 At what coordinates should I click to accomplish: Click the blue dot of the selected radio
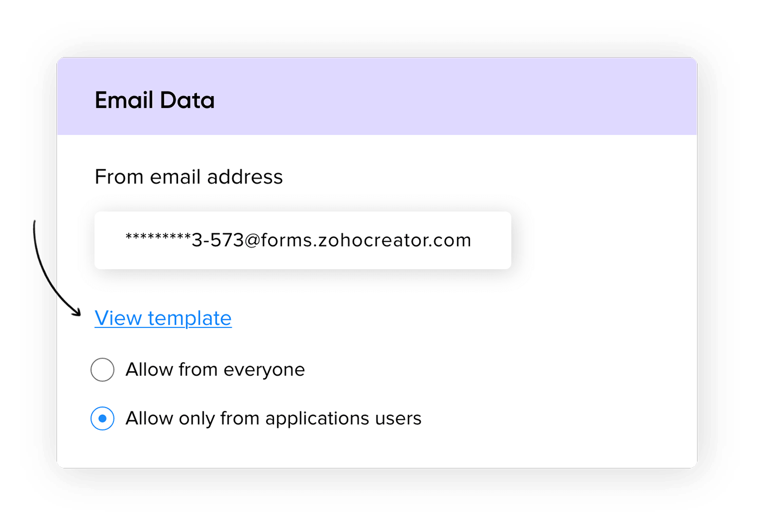click(x=103, y=419)
